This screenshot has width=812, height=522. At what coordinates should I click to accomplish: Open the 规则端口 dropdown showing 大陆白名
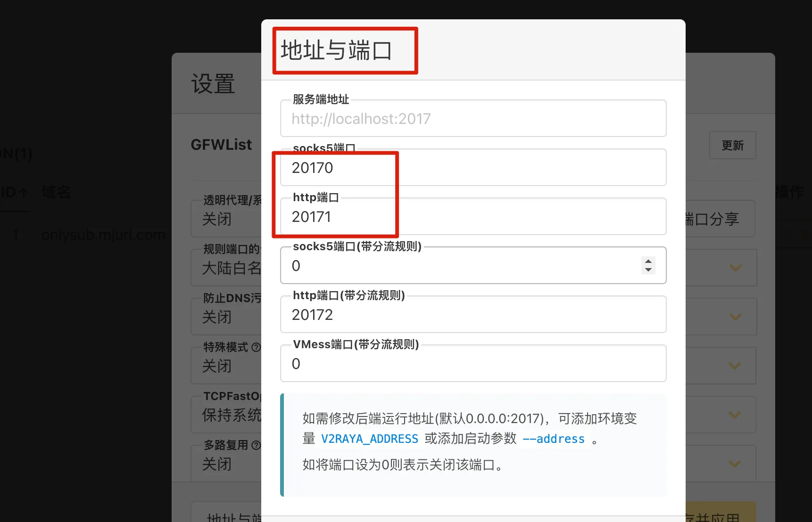226,268
